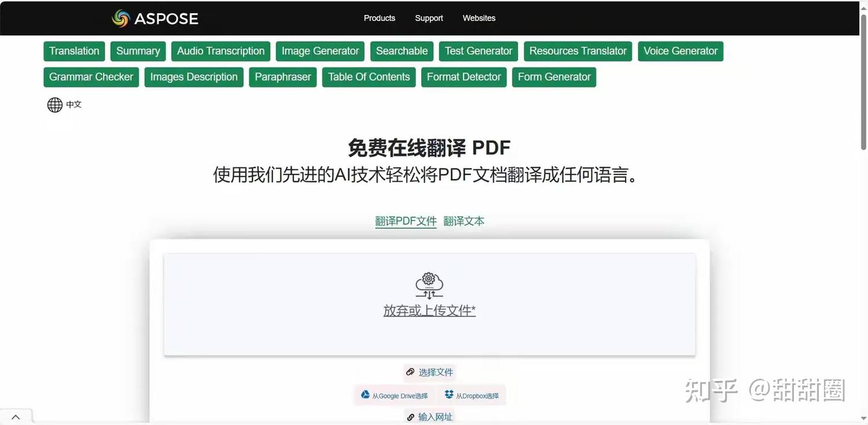Open the Products menu
The width and height of the screenshot is (868, 425).
379,18
